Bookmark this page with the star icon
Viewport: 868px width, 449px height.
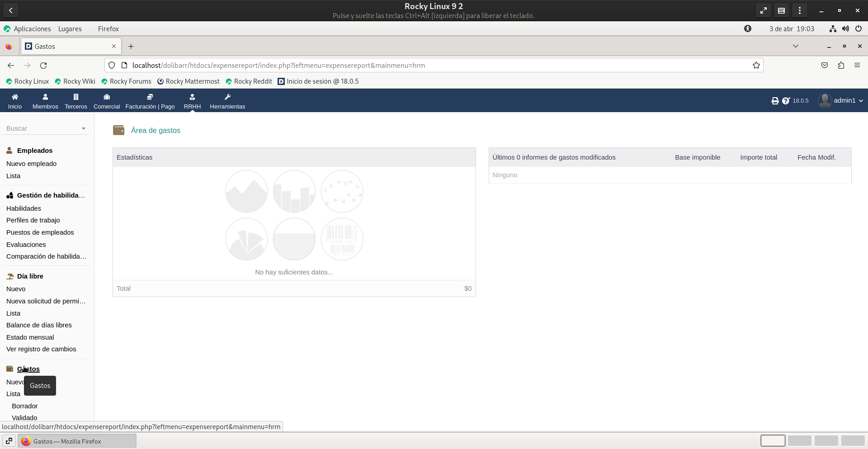click(x=756, y=66)
